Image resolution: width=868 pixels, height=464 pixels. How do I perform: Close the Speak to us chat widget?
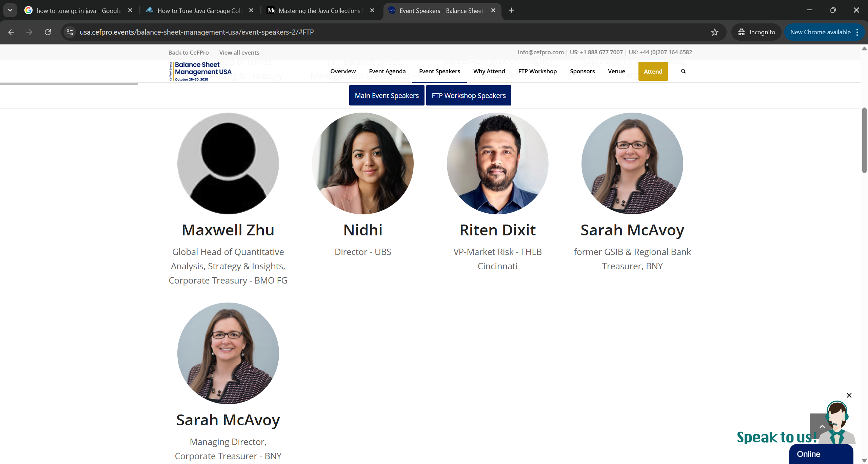(849, 395)
